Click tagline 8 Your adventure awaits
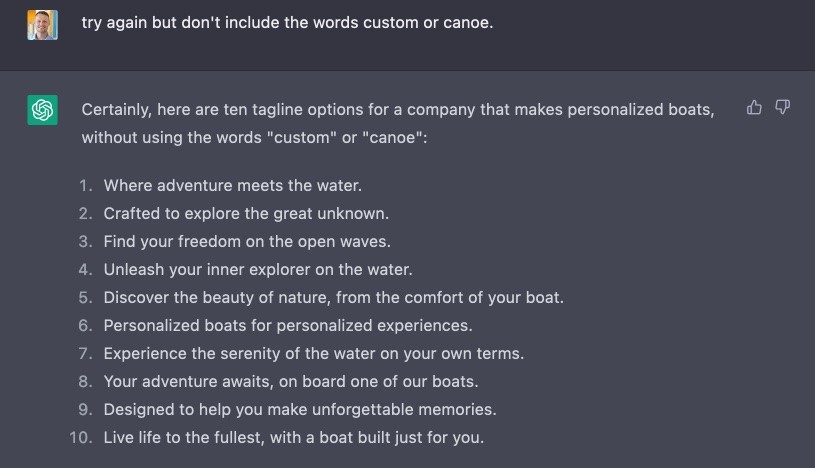Viewport: 815px width, 468px height. click(x=291, y=382)
